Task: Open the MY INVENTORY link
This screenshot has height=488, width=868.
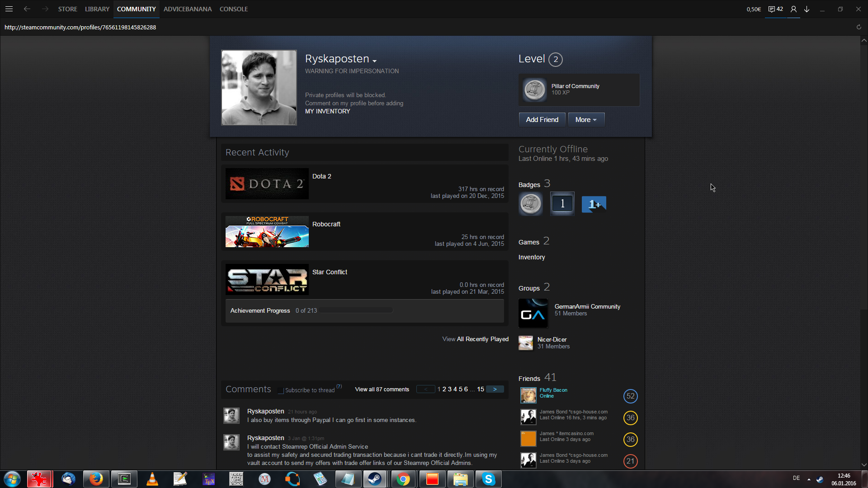Action: coord(327,111)
